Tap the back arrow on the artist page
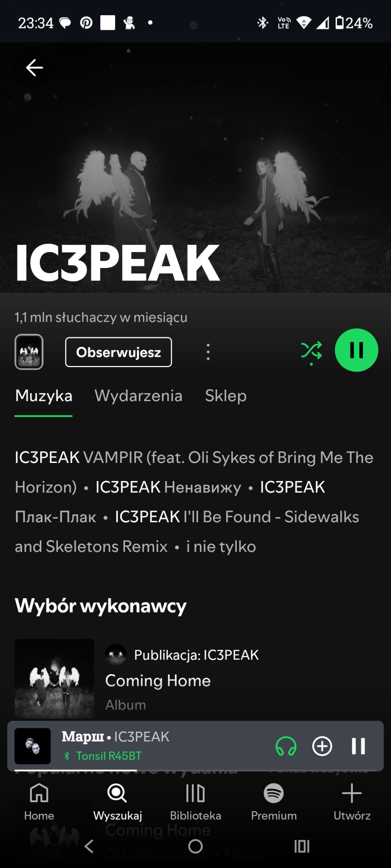The width and height of the screenshot is (391, 868). click(x=34, y=68)
